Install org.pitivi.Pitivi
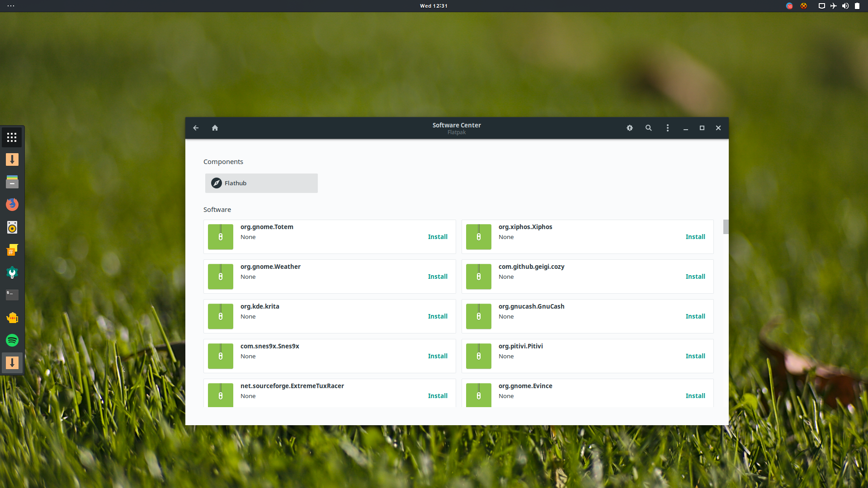The height and width of the screenshot is (488, 868). [x=695, y=356]
